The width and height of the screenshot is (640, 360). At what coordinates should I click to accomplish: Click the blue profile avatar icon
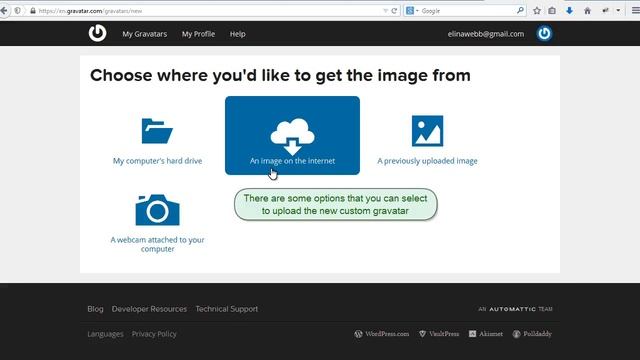[x=544, y=33]
